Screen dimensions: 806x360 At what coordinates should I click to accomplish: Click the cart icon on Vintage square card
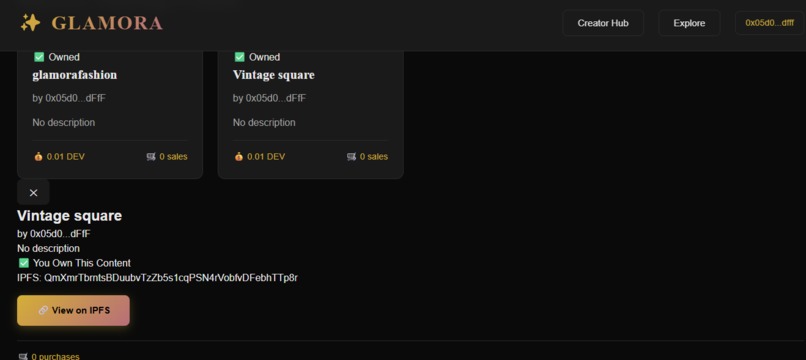[x=352, y=156]
